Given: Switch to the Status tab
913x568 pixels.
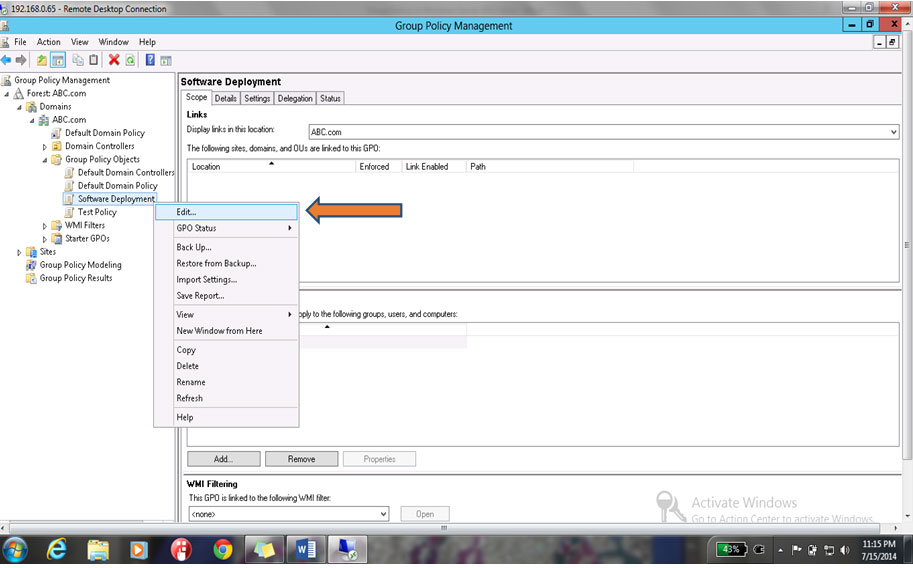Looking at the screenshot, I should [x=330, y=98].
